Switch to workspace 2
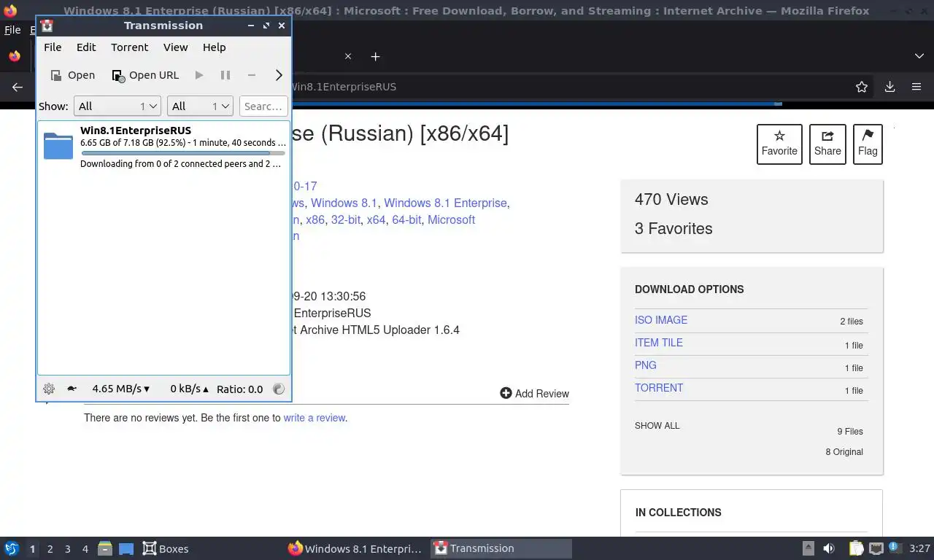Image resolution: width=934 pixels, height=560 pixels. tap(50, 549)
